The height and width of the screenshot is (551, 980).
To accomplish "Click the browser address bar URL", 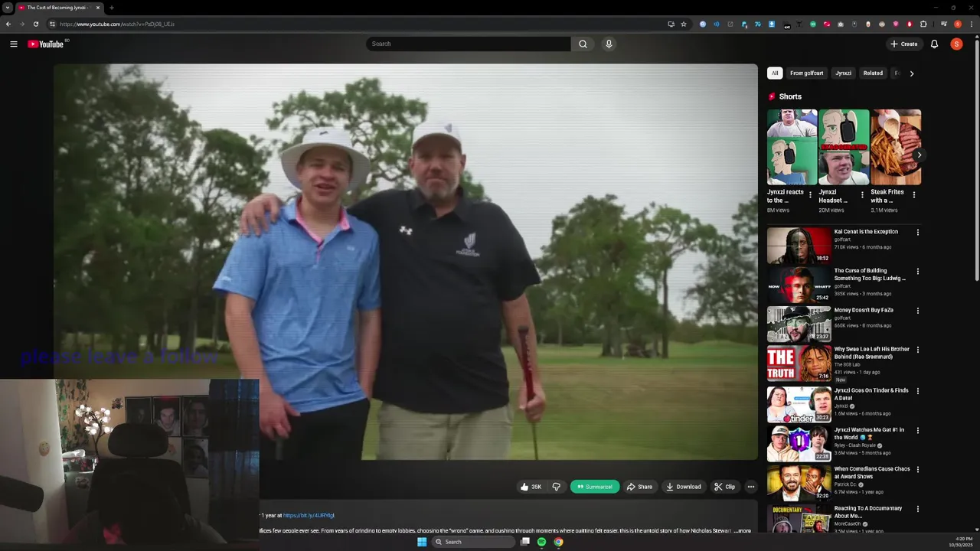I will [117, 24].
